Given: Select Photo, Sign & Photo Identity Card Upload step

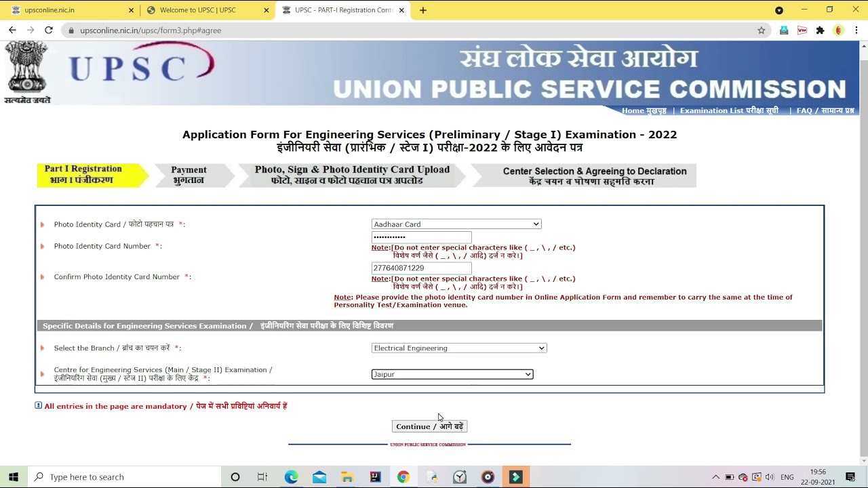Looking at the screenshot, I should pyautogui.click(x=352, y=175).
